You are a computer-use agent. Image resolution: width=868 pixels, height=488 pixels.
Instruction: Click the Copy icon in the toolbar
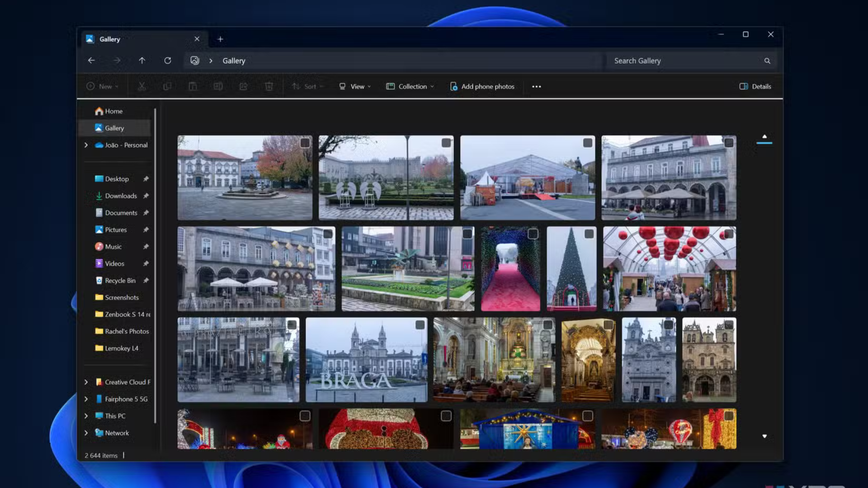(167, 86)
